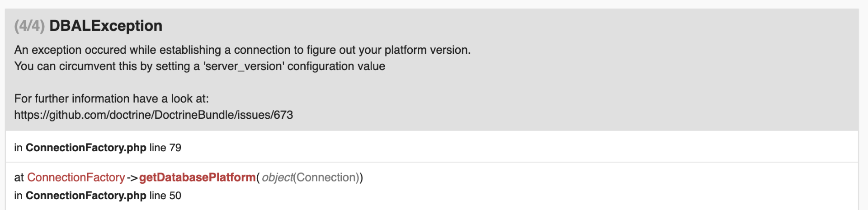Click the 'at' keyword before ConnectionFactory
This screenshot has height=210, width=868.
pyautogui.click(x=19, y=177)
